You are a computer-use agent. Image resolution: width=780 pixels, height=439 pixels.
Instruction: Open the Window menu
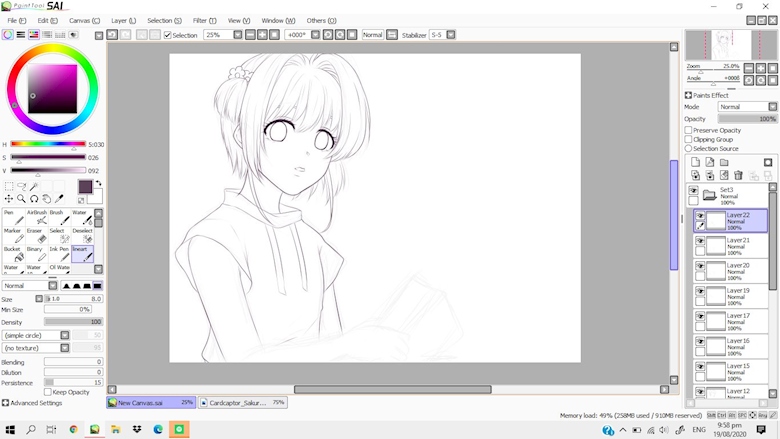[278, 20]
